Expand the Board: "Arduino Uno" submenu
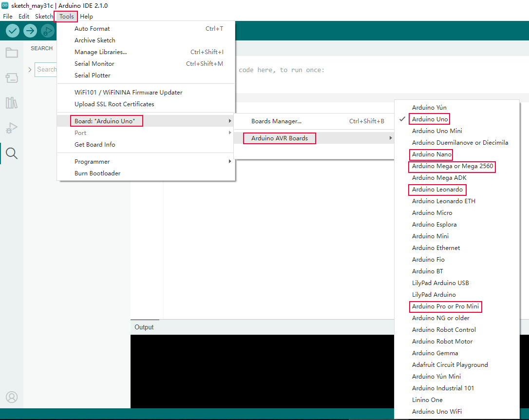529x420 pixels. 146,121
